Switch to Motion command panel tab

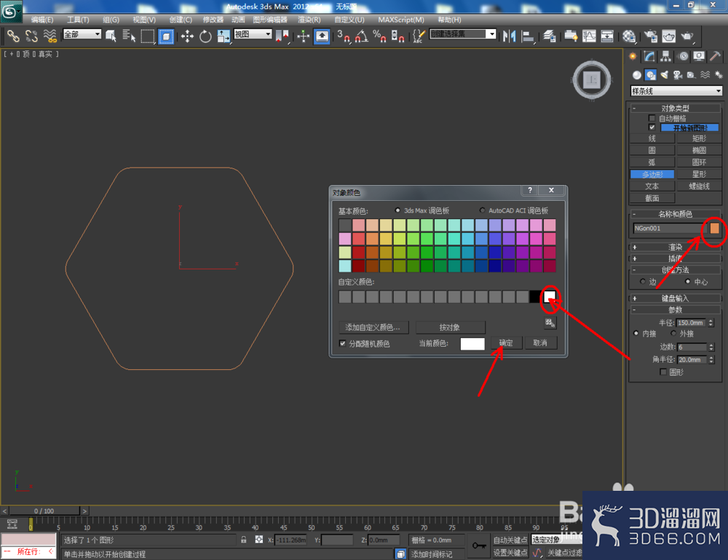tap(683, 57)
